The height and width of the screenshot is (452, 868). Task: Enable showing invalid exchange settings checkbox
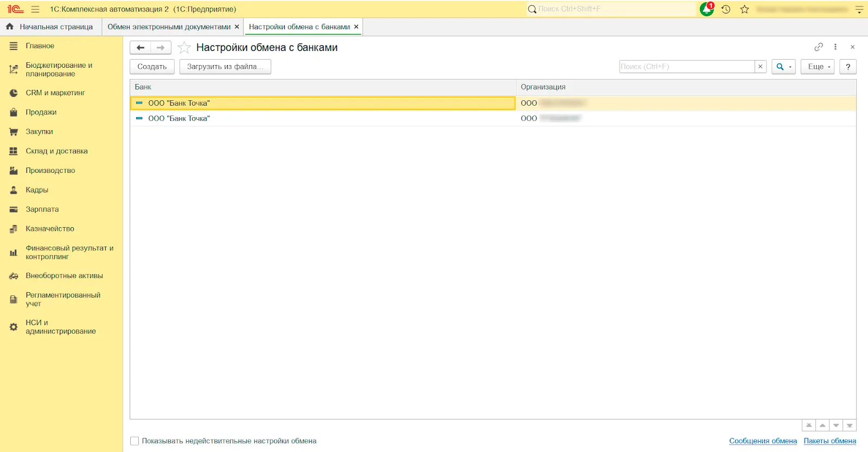tap(135, 441)
